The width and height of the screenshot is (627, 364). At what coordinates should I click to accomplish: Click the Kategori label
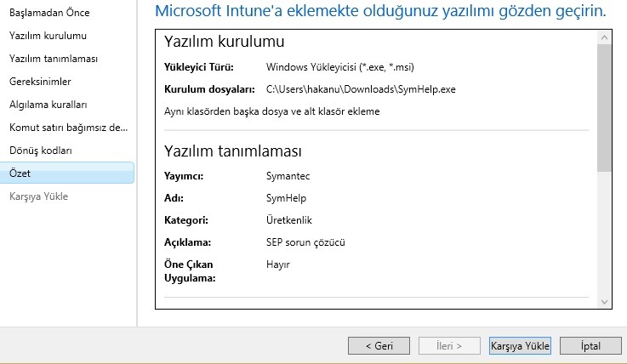point(186,220)
